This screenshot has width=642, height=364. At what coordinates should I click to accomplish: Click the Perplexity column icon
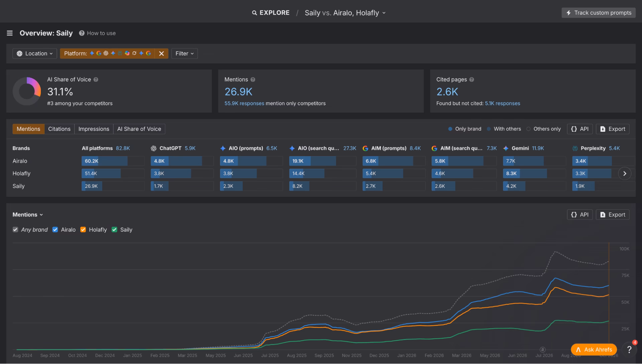[x=575, y=148]
